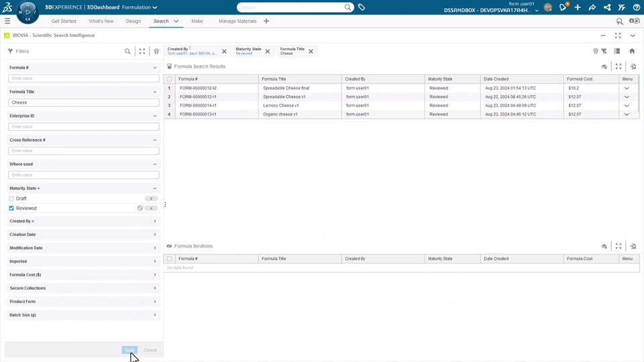
Task: Remove the Created By filter chip
Action: click(x=224, y=52)
